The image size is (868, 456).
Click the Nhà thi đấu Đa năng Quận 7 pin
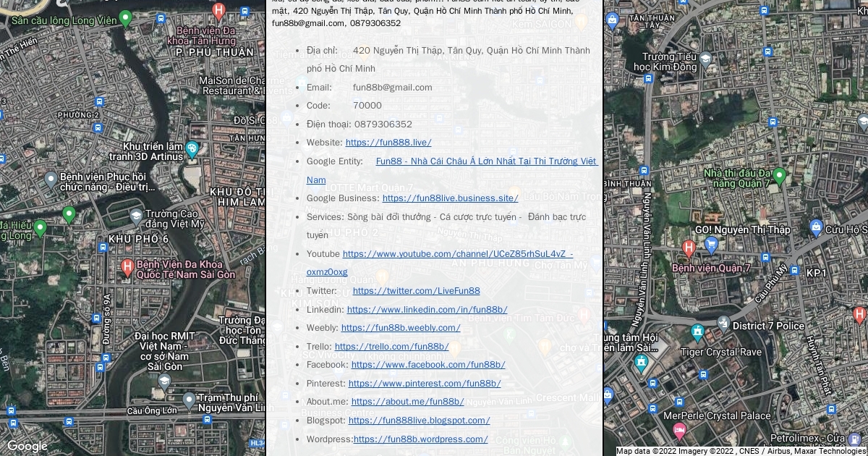(x=779, y=175)
